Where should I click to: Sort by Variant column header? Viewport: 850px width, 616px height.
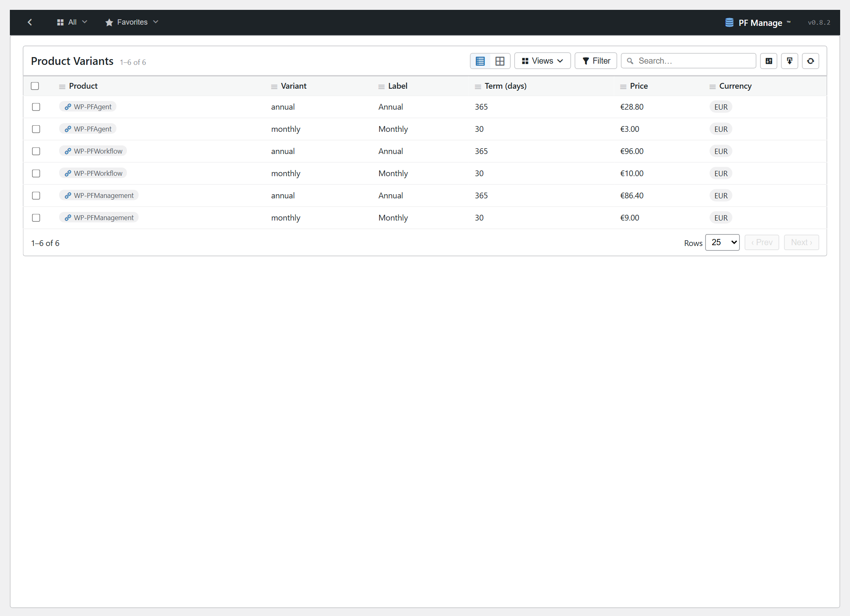pos(294,86)
